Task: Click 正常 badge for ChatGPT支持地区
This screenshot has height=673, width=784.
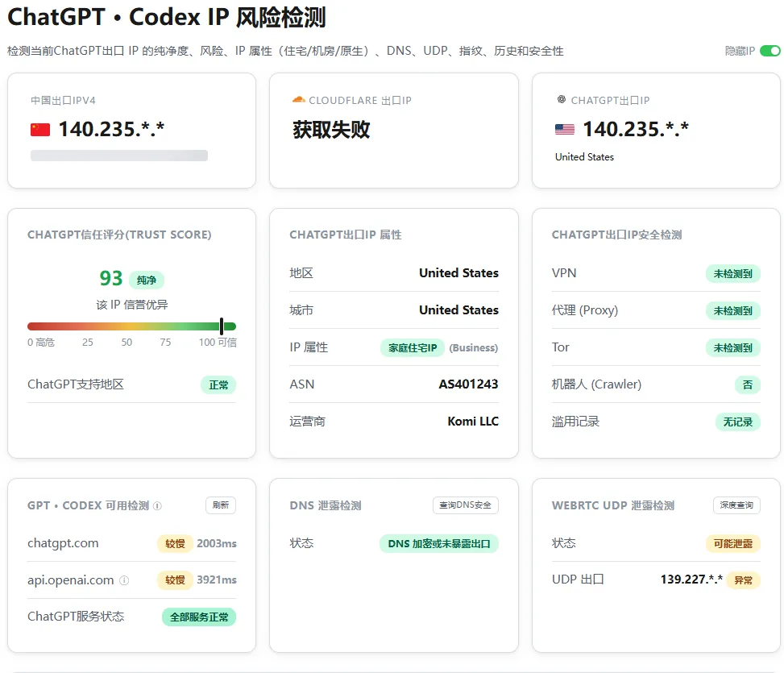Action: pos(218,385)
